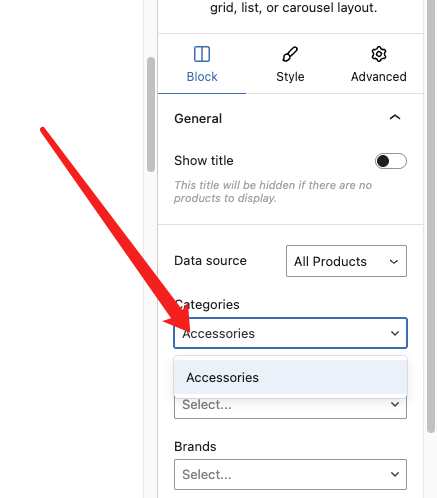Click the Style paintbrush icon
Viewport: 437px width, 498px height.
pyautogui.click(x=290, y=54)
